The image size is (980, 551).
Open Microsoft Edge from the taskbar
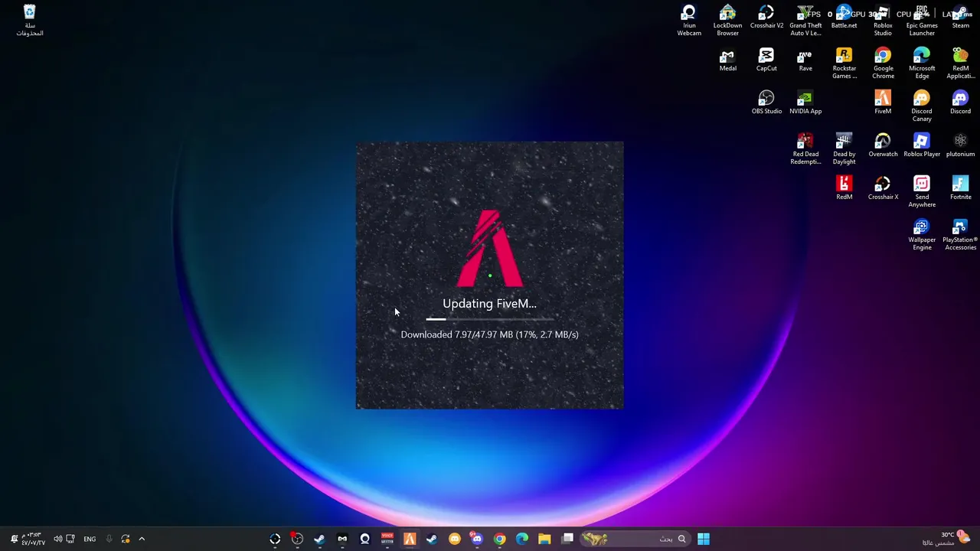point(522,539)
